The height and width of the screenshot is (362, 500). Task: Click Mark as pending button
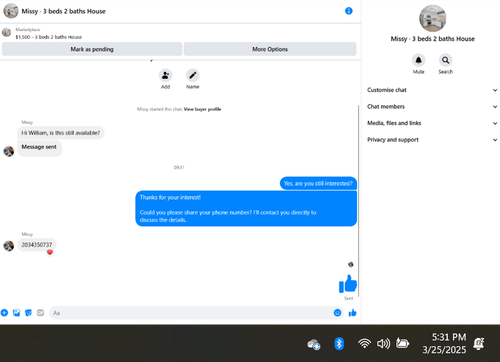pyautogui.click(x=92, y=49)
